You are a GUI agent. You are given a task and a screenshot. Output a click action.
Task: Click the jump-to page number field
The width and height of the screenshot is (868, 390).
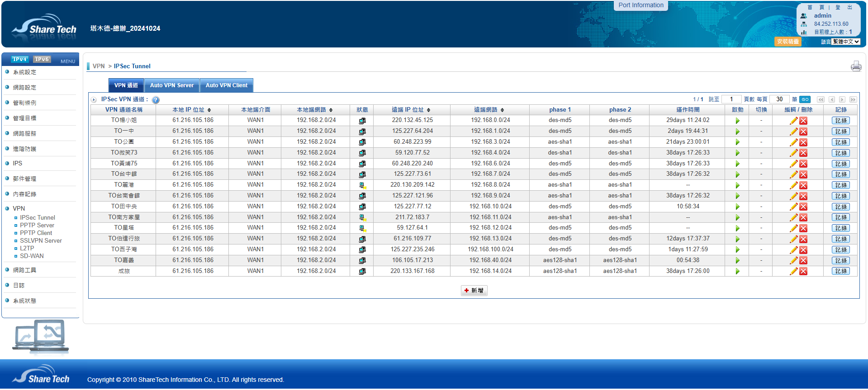click(731, 99)
